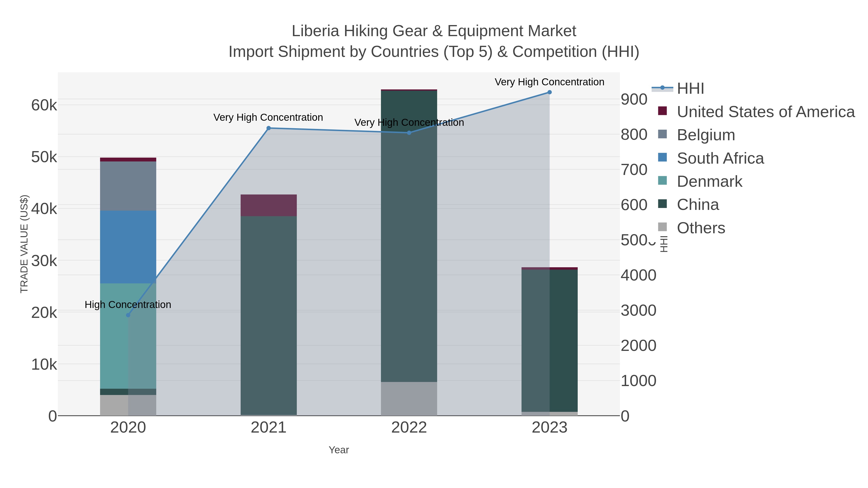Click the HHI line marker in legend

pos(663,88)
